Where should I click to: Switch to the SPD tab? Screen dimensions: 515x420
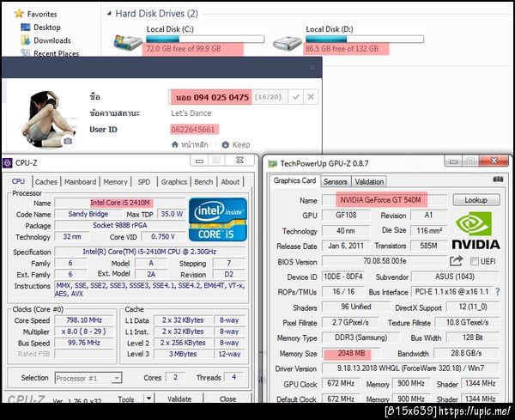[x=144, y=182]
